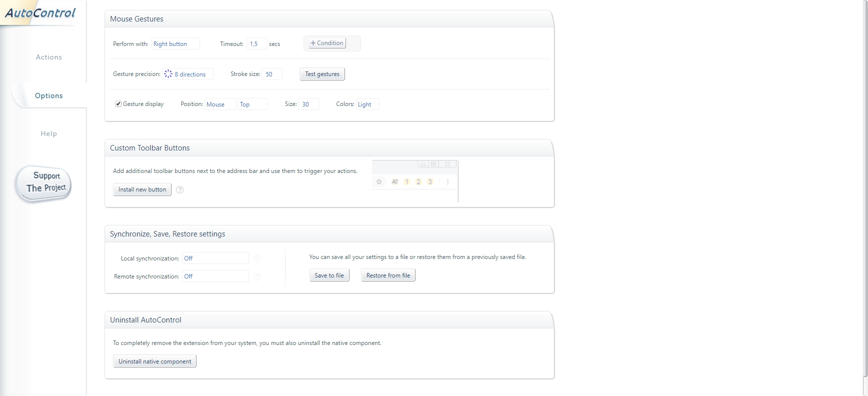
Task: Click the Mouse Gestures section header
Action: click(x=329, y=19)
